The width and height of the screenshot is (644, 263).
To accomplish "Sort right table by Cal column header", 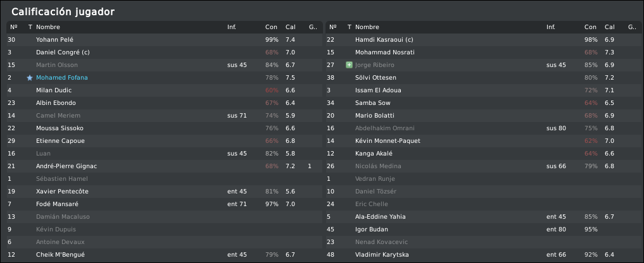I will [x=609, y=27].
